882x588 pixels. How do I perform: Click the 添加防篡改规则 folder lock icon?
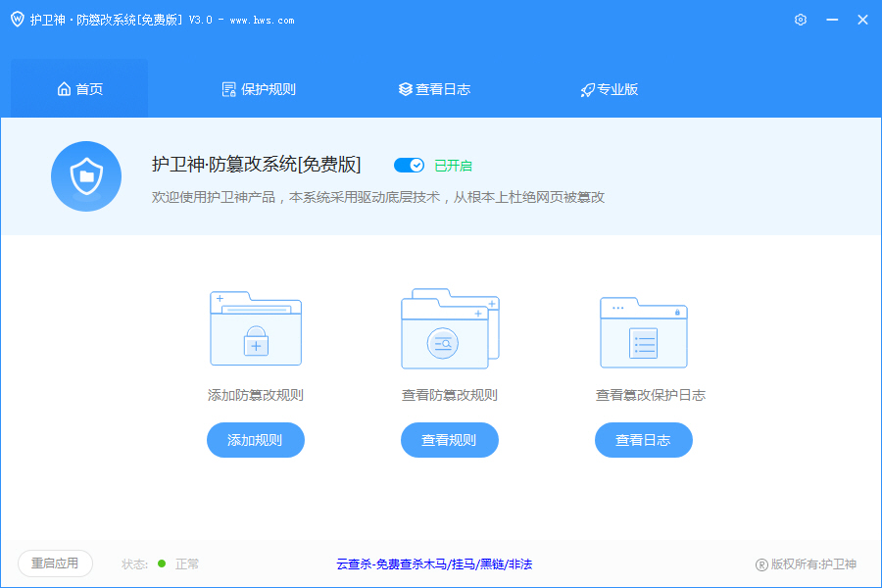click(x=256, y=328)
